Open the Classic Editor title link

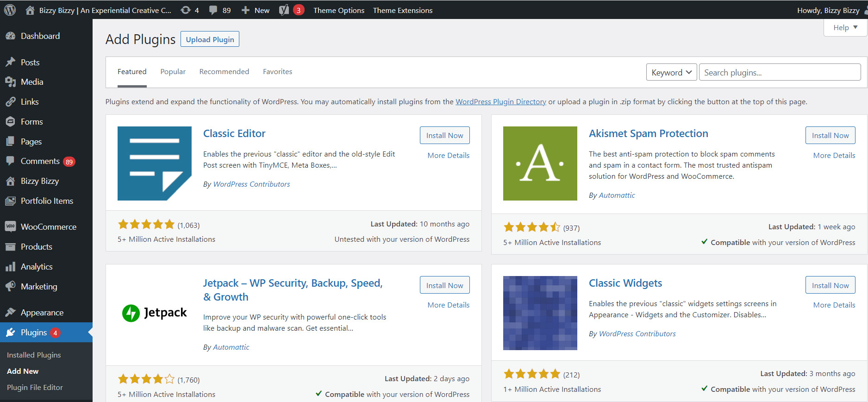pyautogui.click(x=234, y=133)
